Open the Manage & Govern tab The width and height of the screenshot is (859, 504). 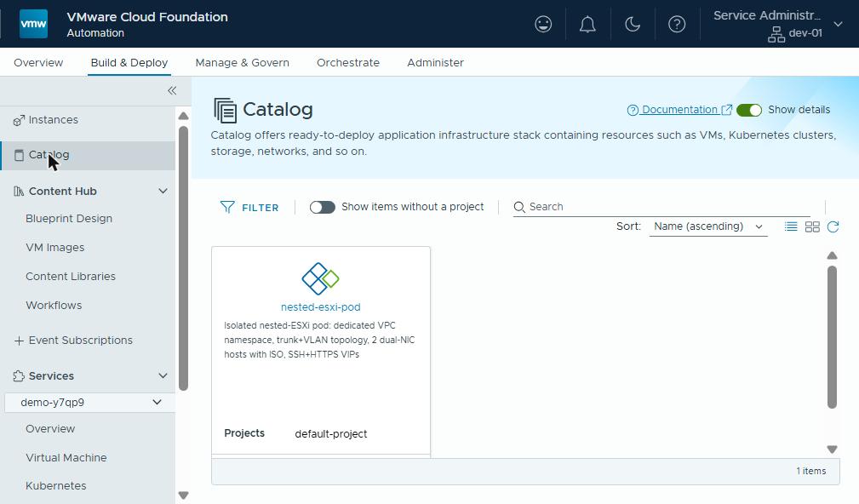pos(242,62)
